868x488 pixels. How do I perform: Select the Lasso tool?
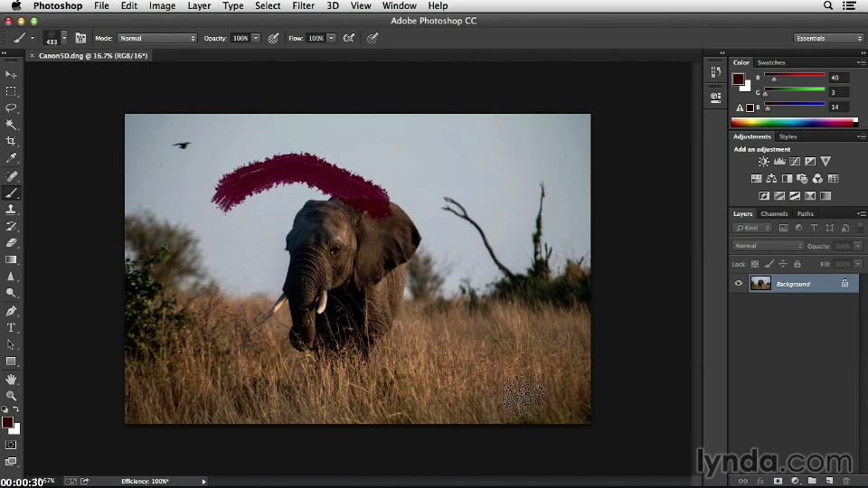11,108
